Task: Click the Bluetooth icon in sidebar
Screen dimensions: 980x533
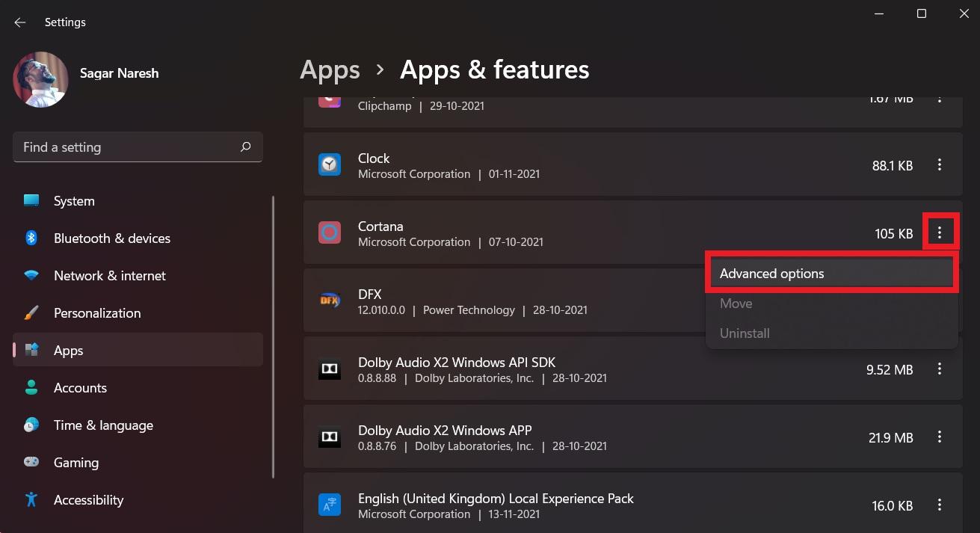Action: (31, 238)
